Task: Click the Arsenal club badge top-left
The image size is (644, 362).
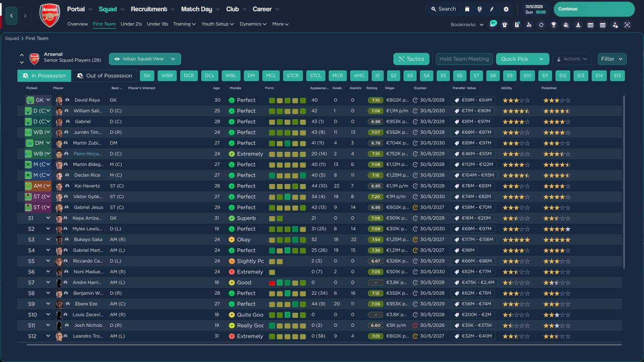Action: tap(49, 15)
